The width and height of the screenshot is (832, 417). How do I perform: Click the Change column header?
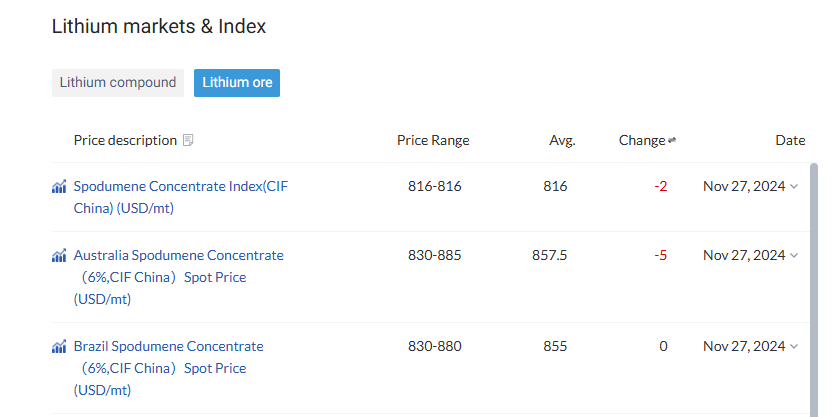[642, 140]
